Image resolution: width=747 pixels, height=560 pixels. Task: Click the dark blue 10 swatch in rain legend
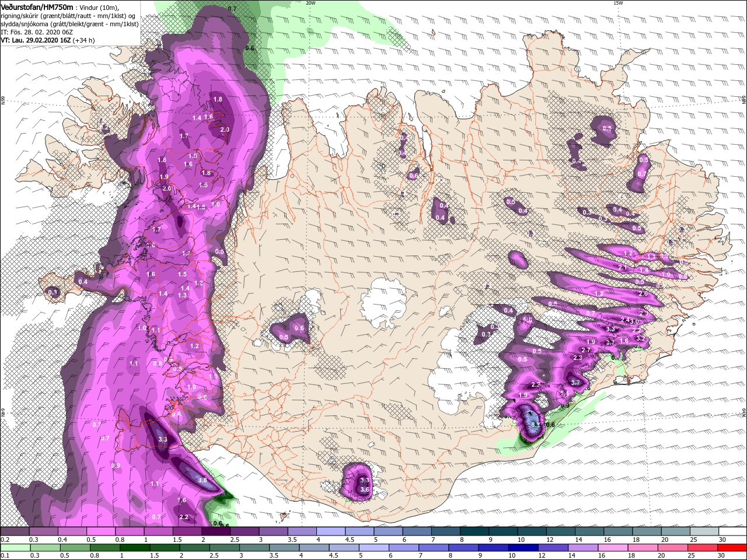pos(523,548)
